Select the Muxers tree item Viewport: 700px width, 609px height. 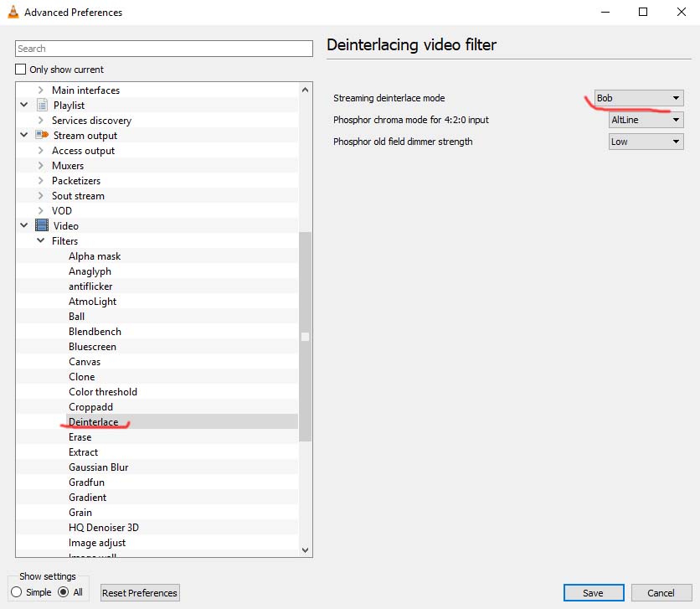[68, 165]
